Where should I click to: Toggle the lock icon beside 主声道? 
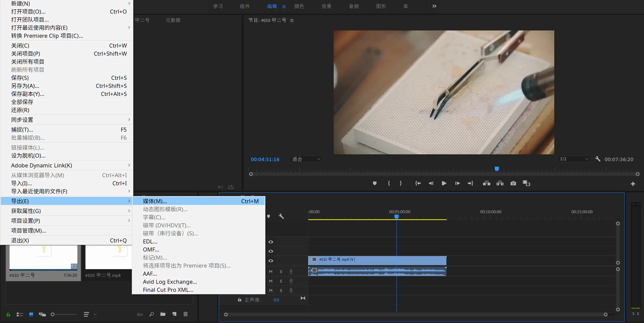coord(239,300)
